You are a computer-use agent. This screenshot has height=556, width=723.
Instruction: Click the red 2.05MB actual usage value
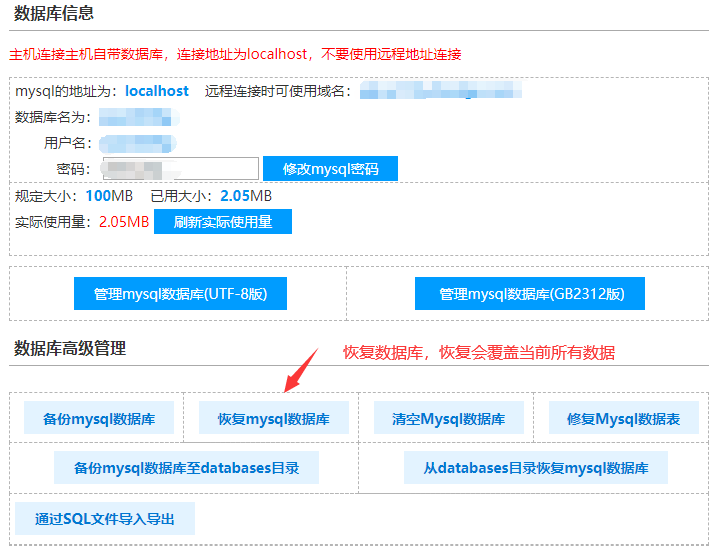pos(124,222)
